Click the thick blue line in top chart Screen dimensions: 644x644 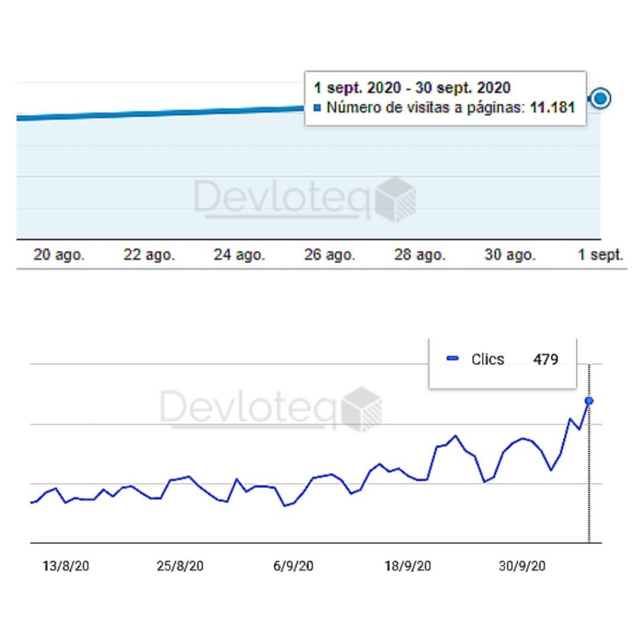[157, 114]
